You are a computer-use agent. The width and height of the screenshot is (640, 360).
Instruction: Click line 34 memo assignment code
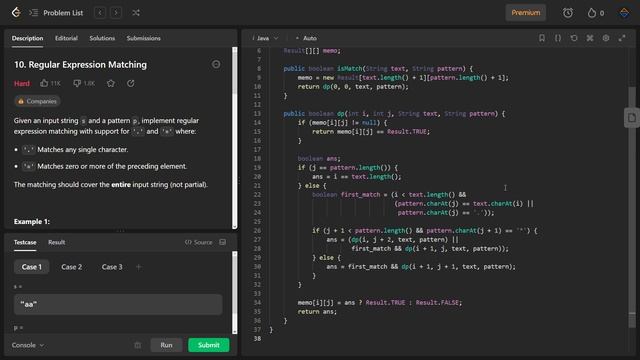pos(380,302)
